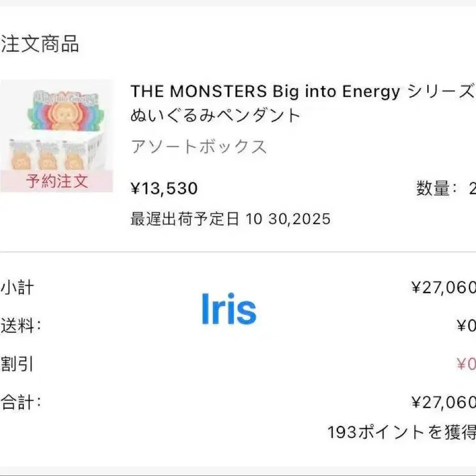Click the subtotal amount beside 小計
This screenshot has width=476, height=476.
click(443, 287)
